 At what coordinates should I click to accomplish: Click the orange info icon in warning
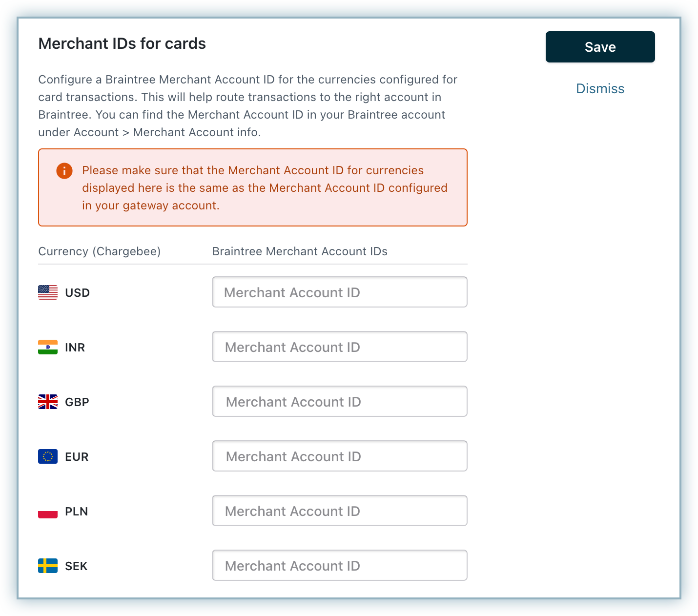coord(64,171)
